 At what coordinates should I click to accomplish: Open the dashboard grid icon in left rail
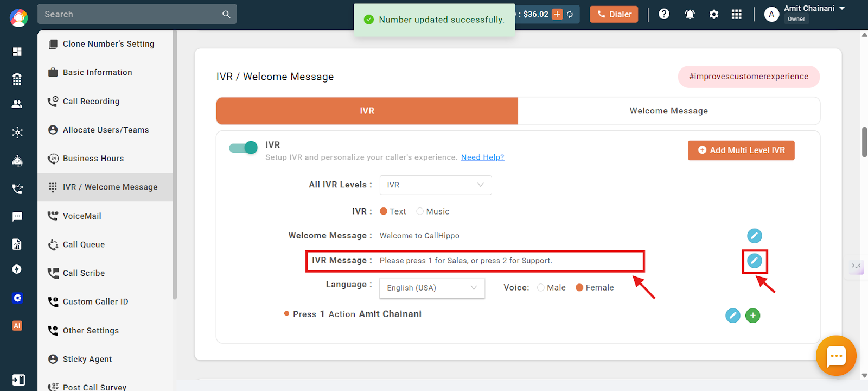(17, 52)
